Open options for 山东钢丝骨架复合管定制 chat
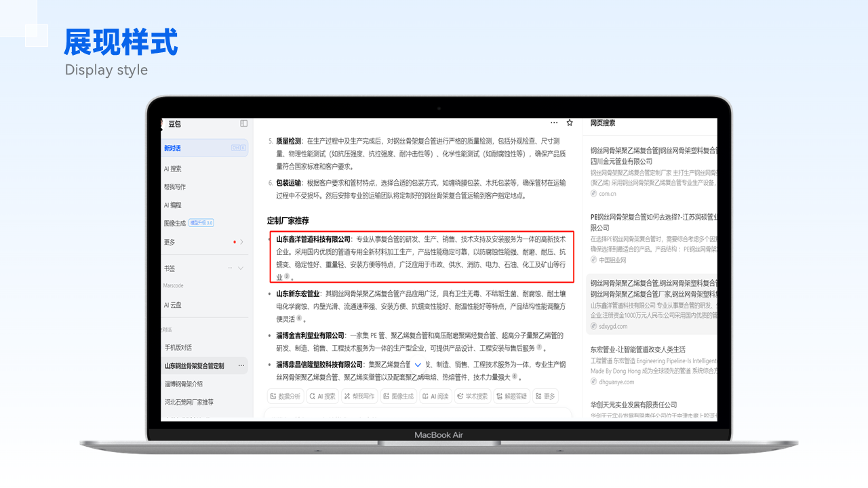This screenshot has height=488, width=868. pyautogui.click(x=241, y=366)
